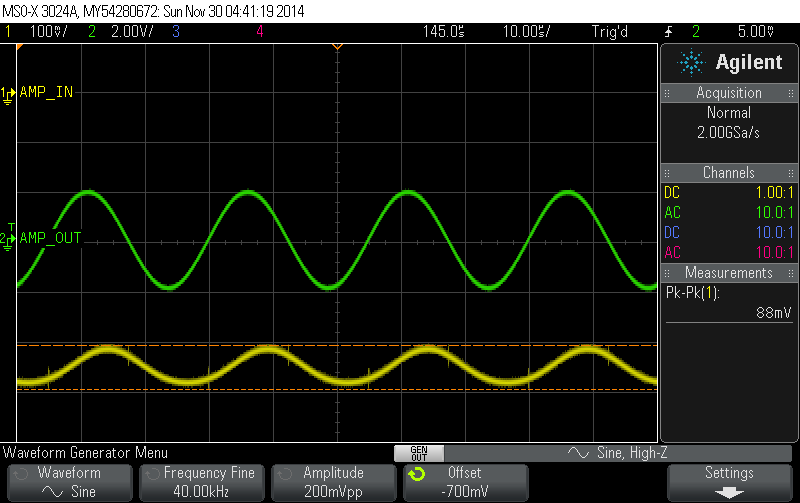Click the 5.00V trigger level readout

(x=756, y=32)
